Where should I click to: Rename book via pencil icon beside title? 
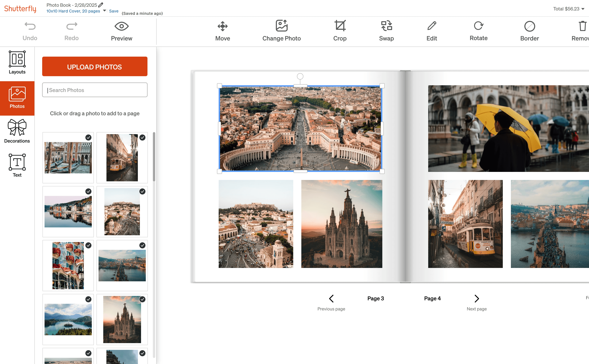pyautogui.click(x=101, y=5)
